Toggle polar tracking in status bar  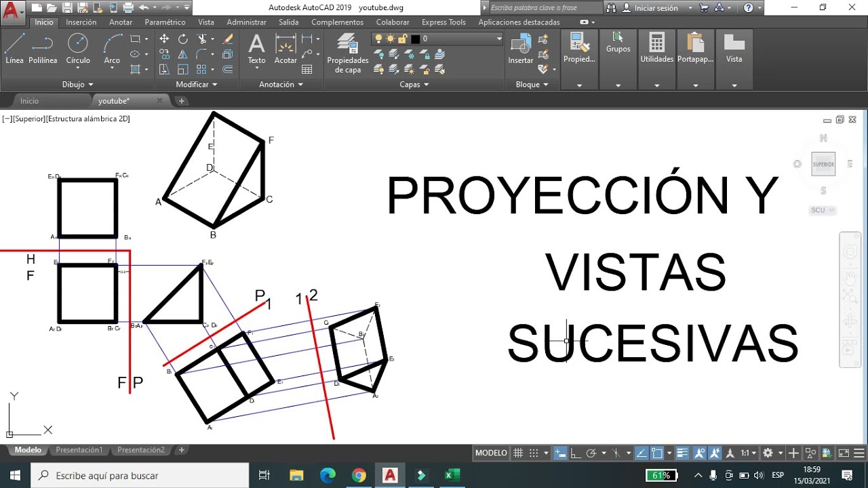[591, 453]
